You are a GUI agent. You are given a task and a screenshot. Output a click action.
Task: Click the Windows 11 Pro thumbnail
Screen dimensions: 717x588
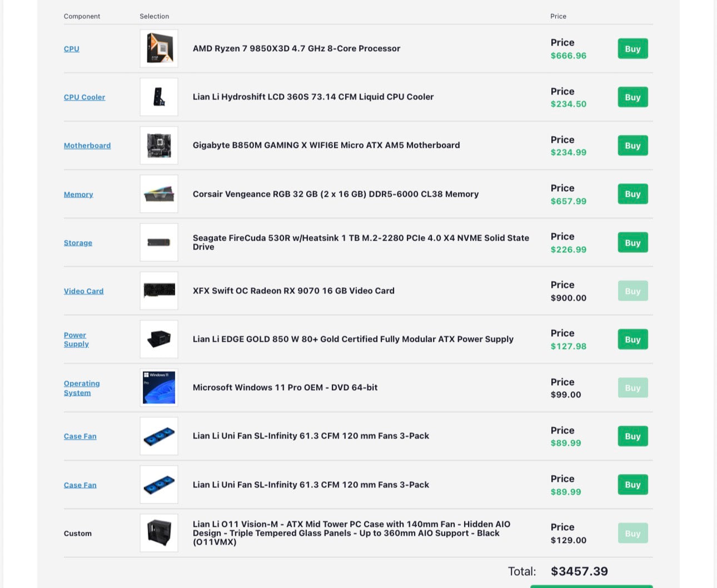coord(159,387)
